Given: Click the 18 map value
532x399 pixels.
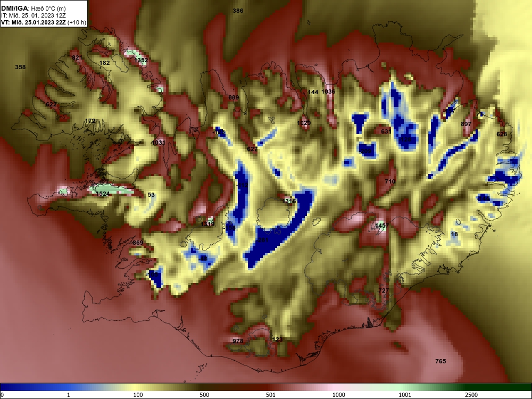Looking at the screenshot, I should pos(454,234).
